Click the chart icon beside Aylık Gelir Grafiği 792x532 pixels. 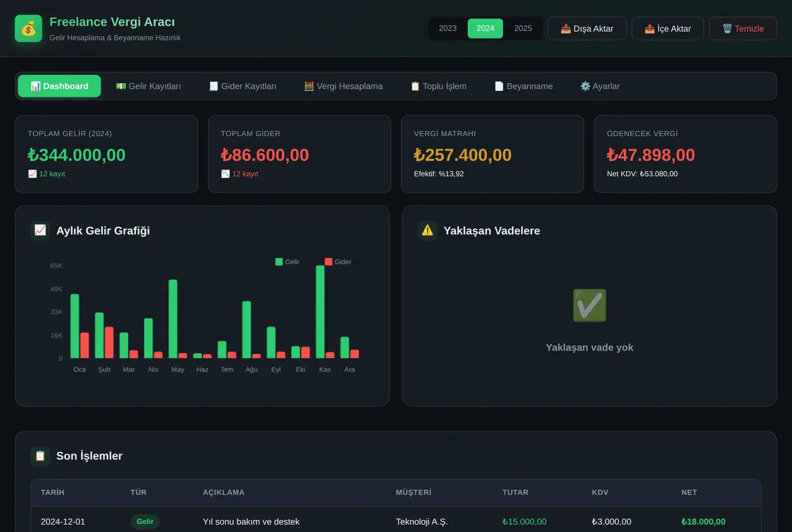click(40, 230)
